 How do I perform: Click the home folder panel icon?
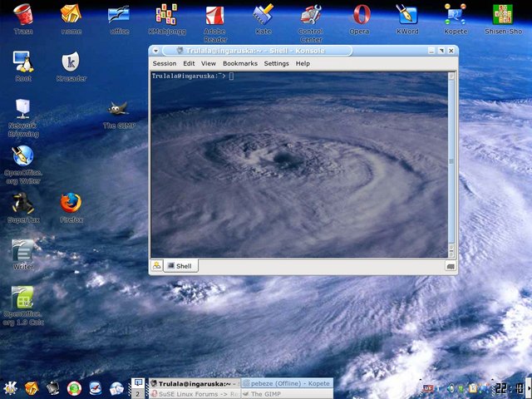coord(32,388)
